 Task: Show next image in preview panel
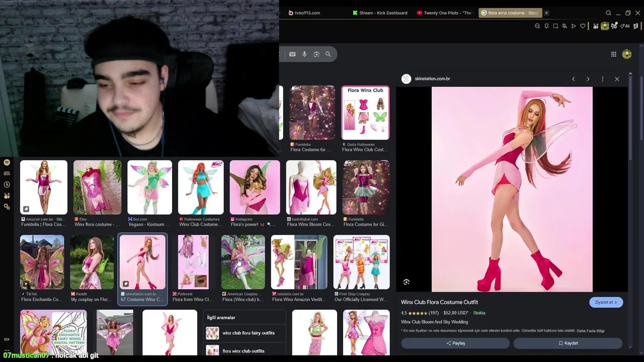pos(588,79)
